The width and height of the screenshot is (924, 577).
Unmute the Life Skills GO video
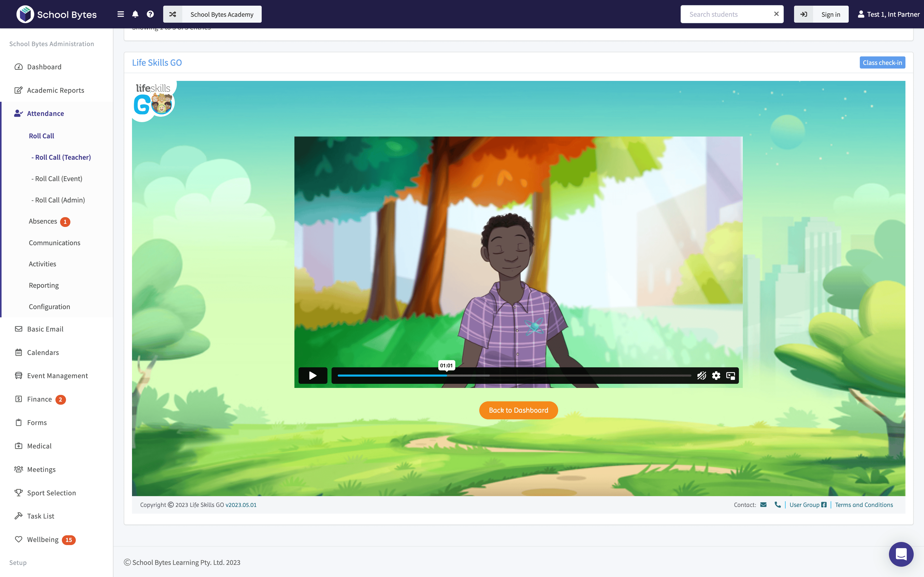pos(702,376)
